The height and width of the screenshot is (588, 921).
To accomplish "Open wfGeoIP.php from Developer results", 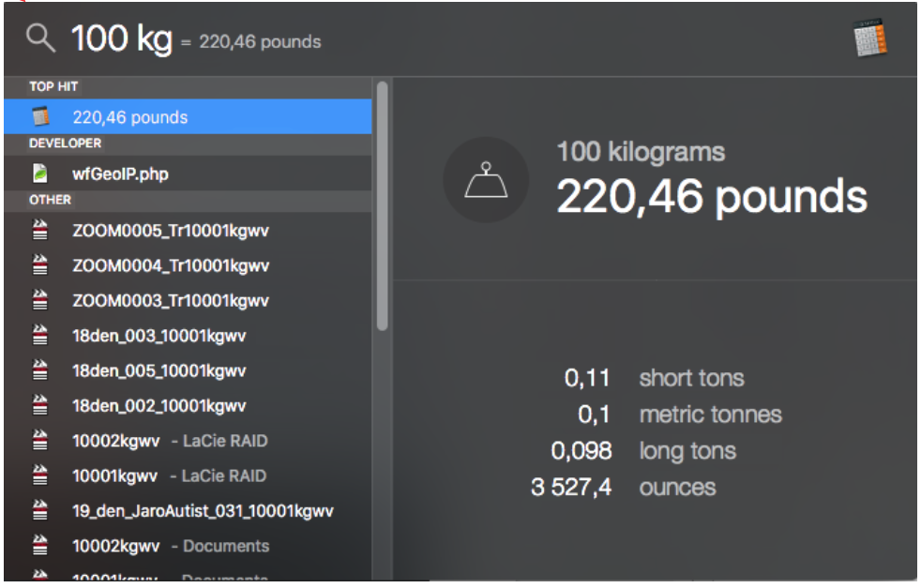I will 120,173.
